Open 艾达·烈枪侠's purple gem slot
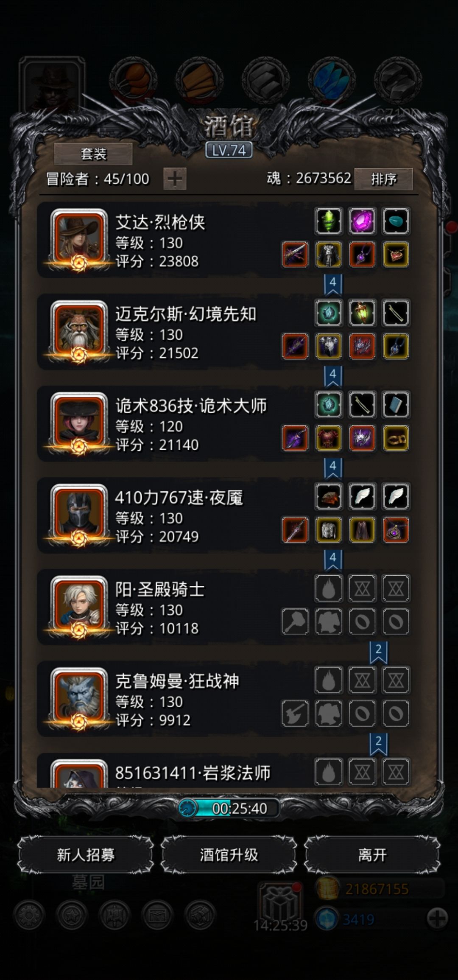 tap(362, 221)
